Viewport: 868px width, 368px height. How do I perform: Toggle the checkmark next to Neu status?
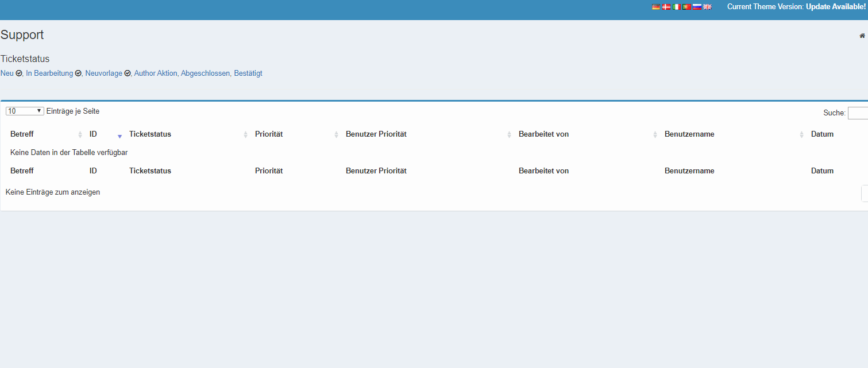[19, 73]
